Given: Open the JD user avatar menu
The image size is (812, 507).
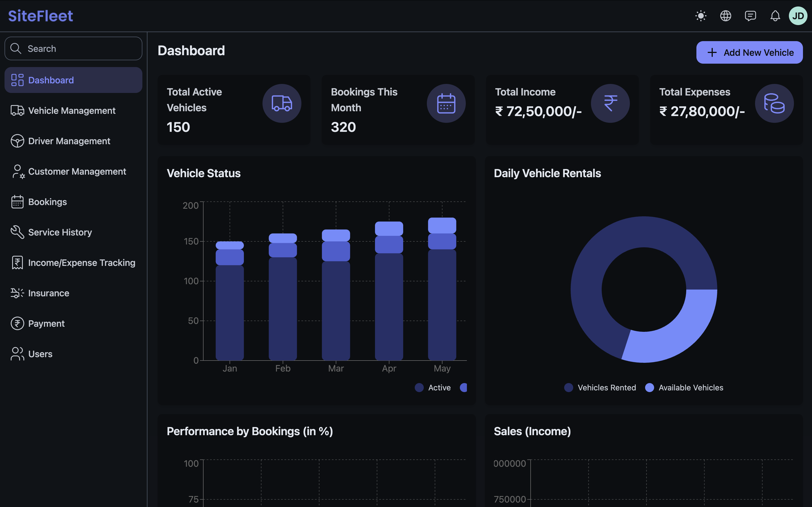Looking at the screenshot, I should (x=798, y=16).
